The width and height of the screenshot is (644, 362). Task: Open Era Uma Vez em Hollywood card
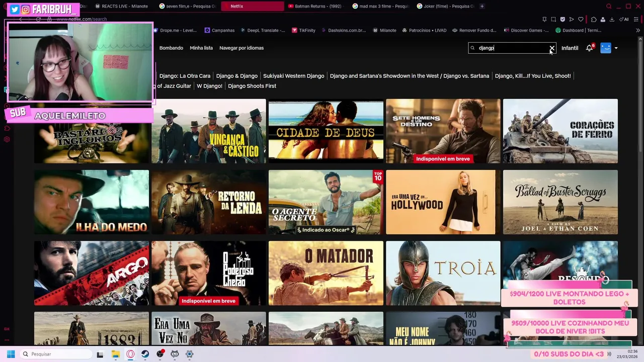[x=443, y=202]
